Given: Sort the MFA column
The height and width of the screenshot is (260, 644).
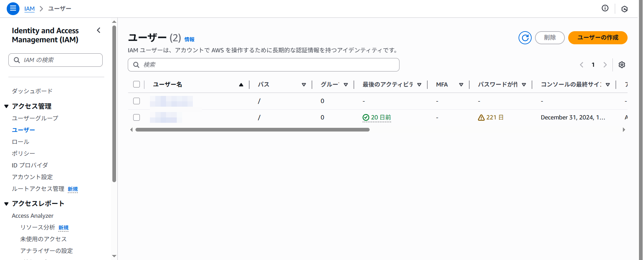Looking at the screenshot, I should tap(461, 85).
